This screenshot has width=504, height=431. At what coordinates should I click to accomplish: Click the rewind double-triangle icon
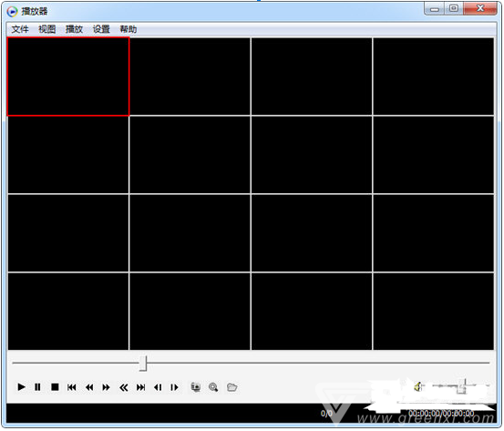click(x=89, y=387)
